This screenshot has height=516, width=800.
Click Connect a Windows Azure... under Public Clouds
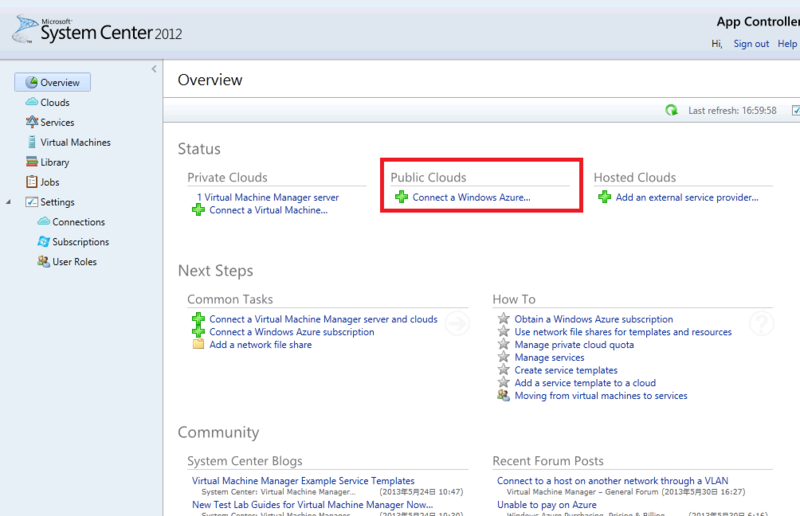click(471, 198)
